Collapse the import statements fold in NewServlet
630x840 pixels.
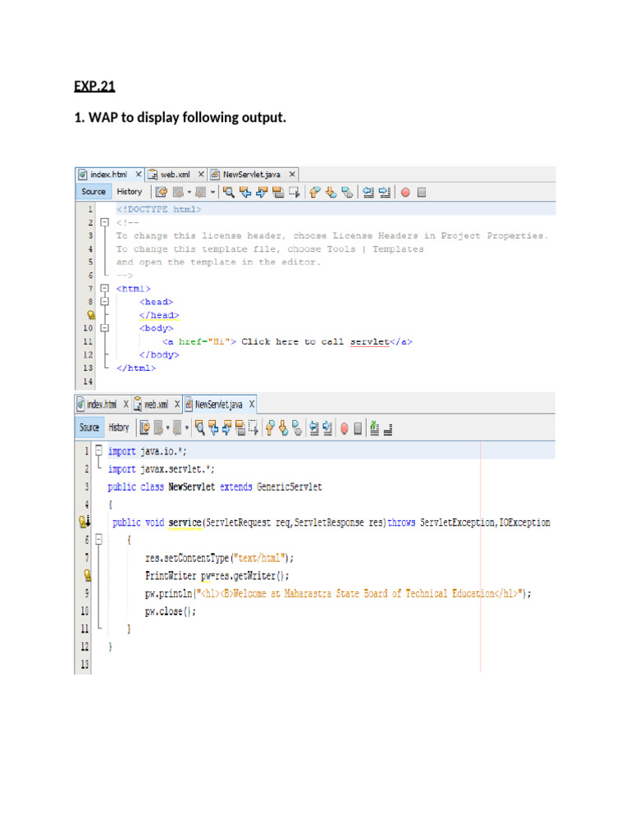pyautogui.click(x=98, y=450)
